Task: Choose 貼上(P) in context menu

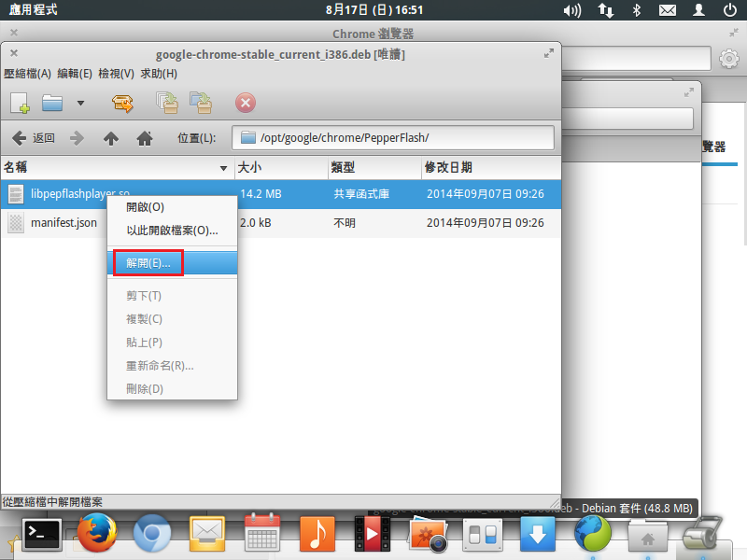Action: tap(172, 343)
